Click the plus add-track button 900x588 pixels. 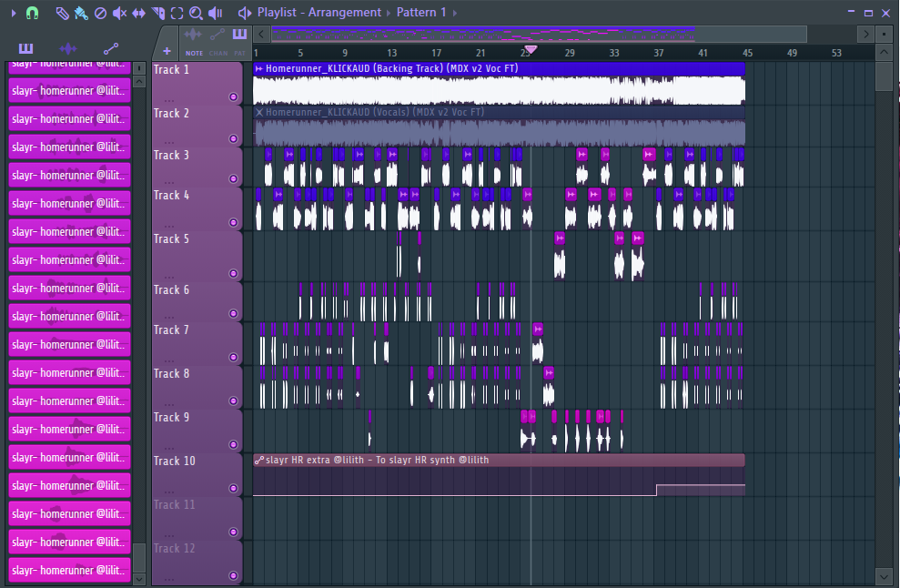tap(167, 51)
